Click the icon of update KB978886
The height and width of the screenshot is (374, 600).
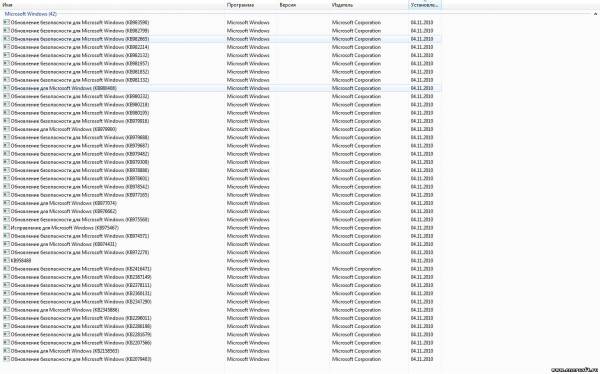click(6, 170)
